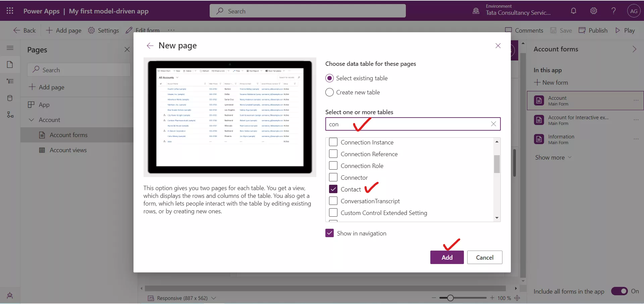The width and height of the screenshot is (644, 304).
Task: Click the Add button to confirm tables
Action: (447, 257)
